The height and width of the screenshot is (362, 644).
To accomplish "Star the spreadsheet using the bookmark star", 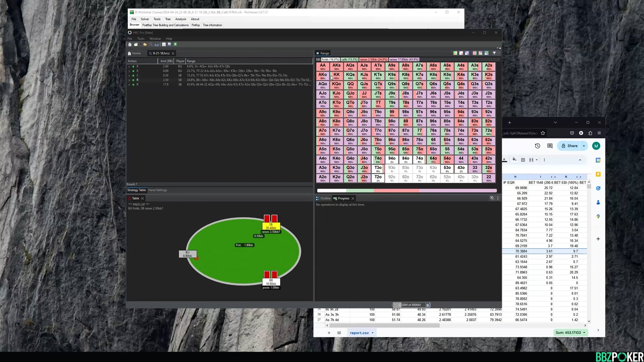I will pyautogui.click(x=543, y=133).
